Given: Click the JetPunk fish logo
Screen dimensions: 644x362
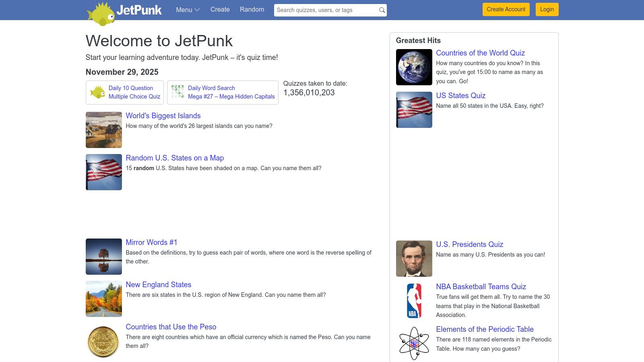Looking at the screenshot, I should tap(101, 12).
